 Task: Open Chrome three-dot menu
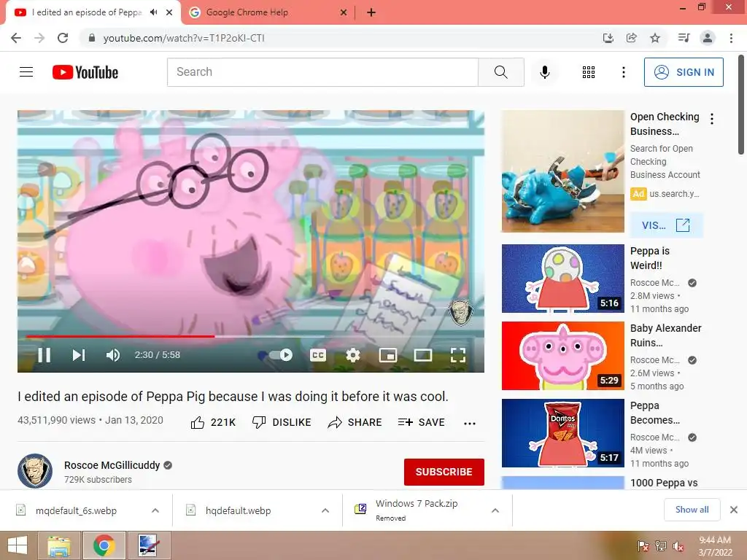click(x=731, y=38)
